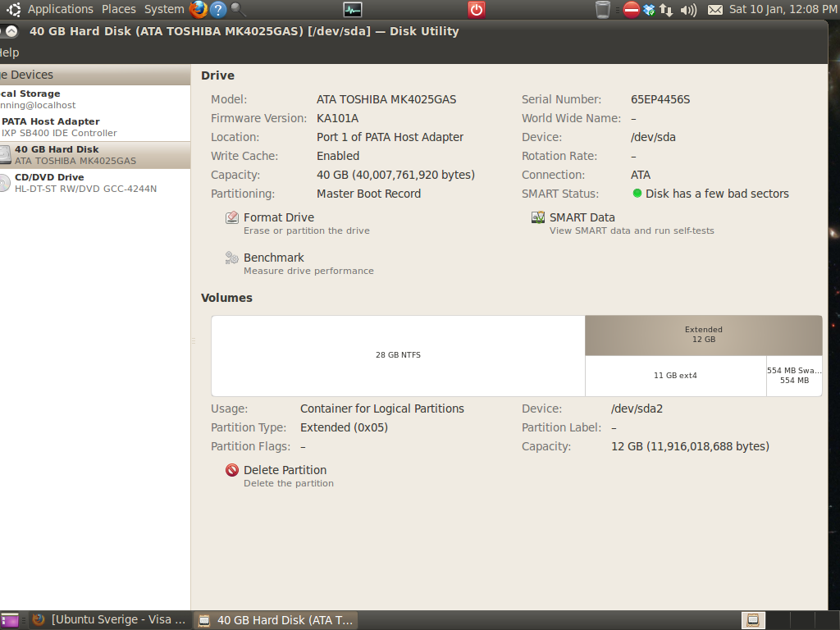Open the blue question-mark Help launcher
This screenshot has height=630, width=840.
(x=217, y=9)
